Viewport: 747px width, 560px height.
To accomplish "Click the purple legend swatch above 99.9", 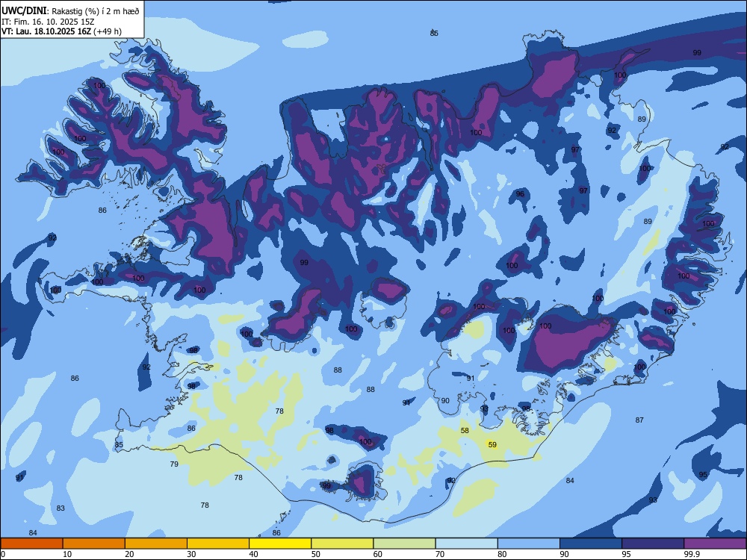I will click(x=715, y=544).
